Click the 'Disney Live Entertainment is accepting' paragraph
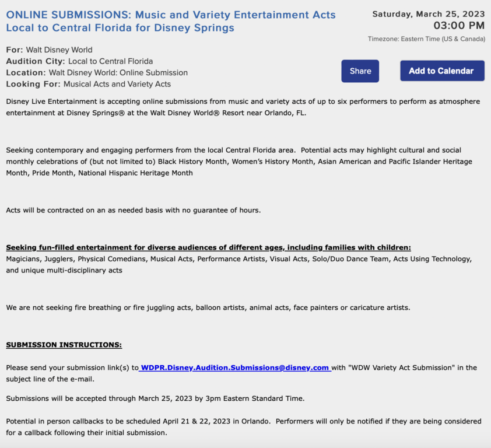491x448 pixels. click(x=243, y=107)
